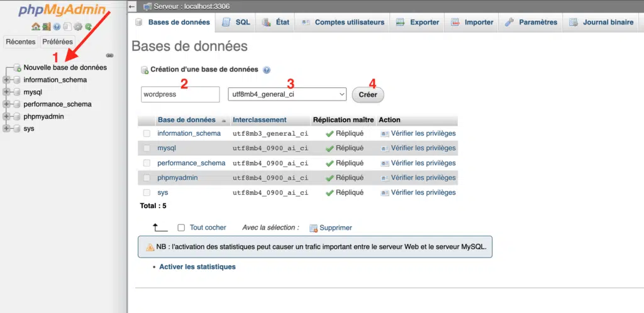Expand the information_schema tree node

click(x=7, y=80)
